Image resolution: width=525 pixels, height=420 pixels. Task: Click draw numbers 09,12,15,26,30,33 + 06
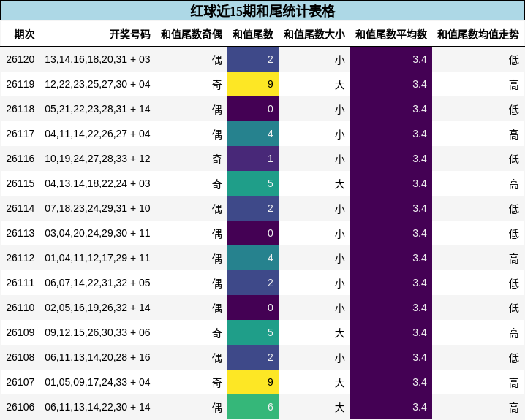(97, 332)
